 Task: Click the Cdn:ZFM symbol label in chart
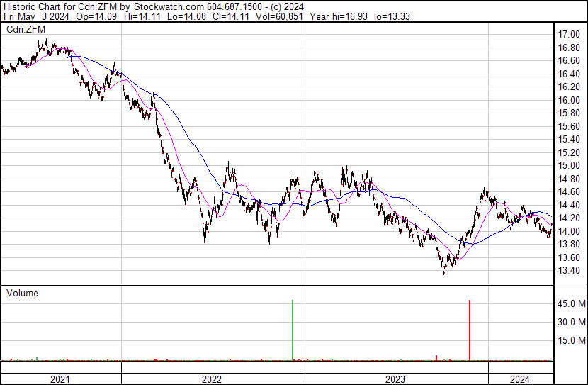click(x=26, y=30)
